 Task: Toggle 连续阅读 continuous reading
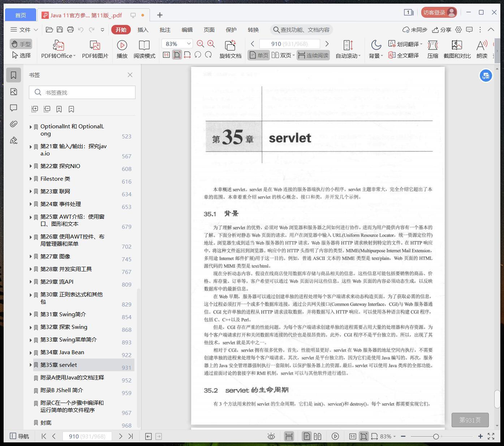coord(313,55)
